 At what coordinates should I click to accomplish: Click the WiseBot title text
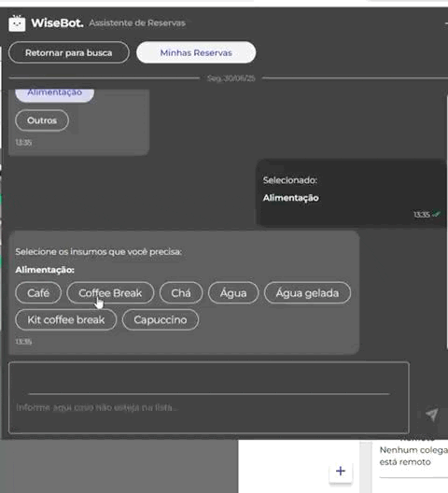tap(57, 23)
